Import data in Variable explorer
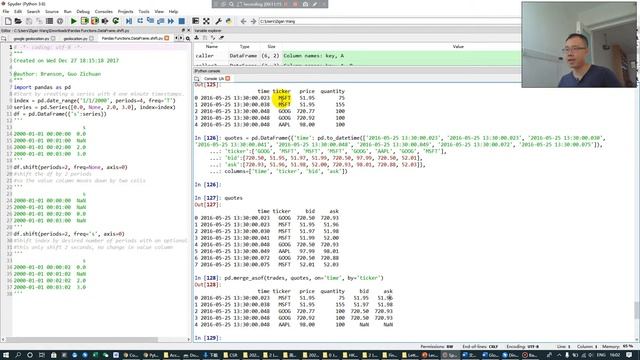Screen dimensions: 640x360 (x=197, y=38)
